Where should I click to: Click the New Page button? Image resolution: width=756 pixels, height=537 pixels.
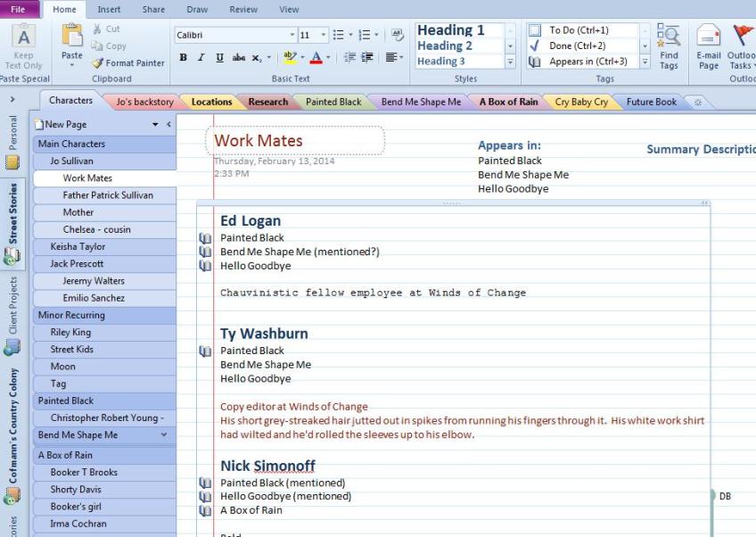pos(66,125)
